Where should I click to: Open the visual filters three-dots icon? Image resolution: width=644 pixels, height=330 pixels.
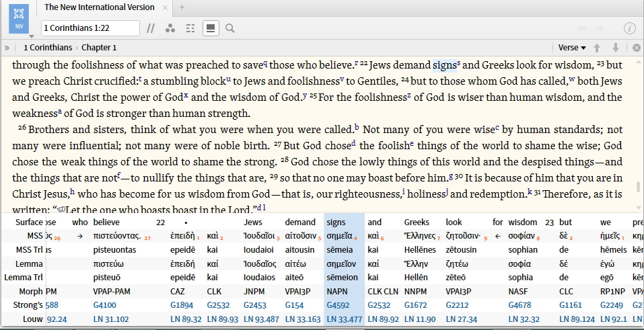pos(170,28)
